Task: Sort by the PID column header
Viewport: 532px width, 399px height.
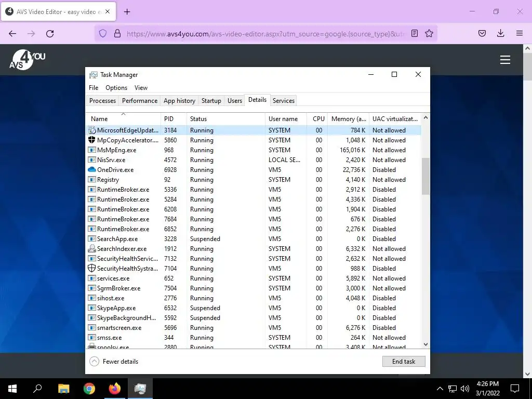Action: click(174, 119)
